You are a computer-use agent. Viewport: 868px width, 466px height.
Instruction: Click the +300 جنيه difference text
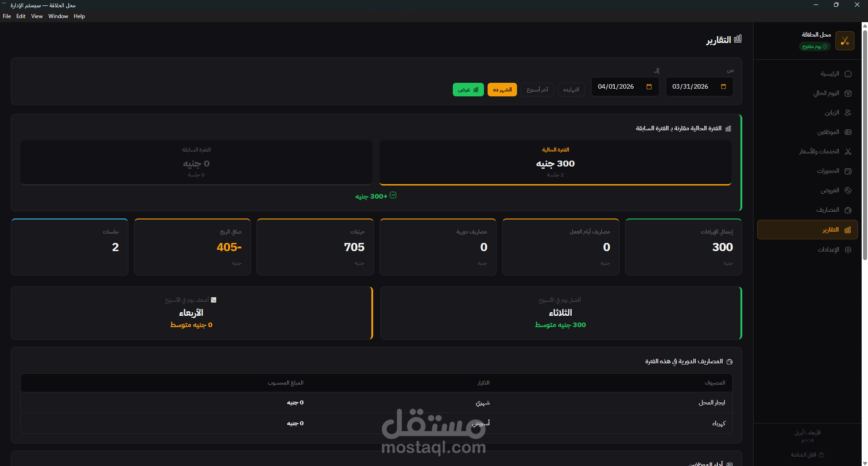tap(371, 196)
